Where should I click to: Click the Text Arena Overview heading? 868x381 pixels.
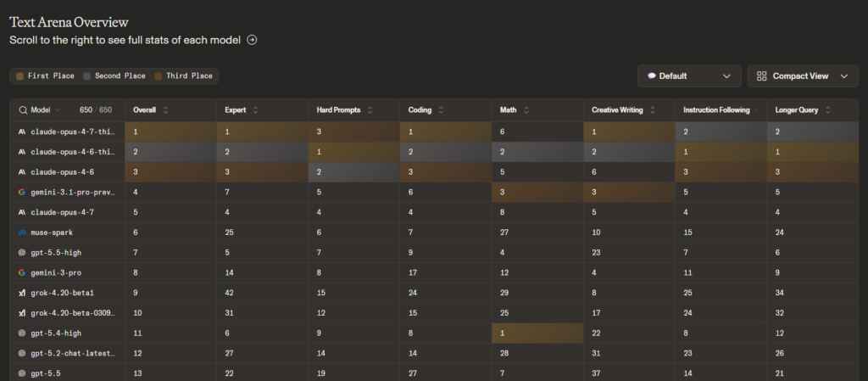[69, 22]
